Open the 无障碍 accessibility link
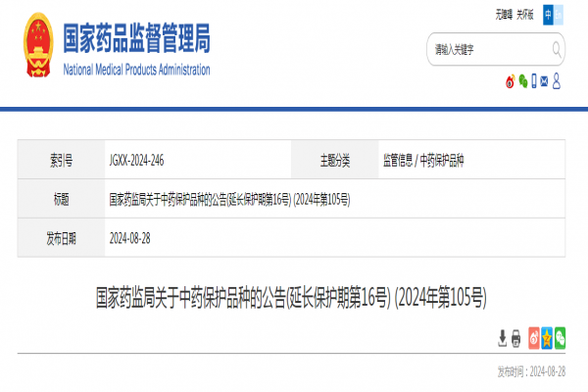Image resolution: width=588 pixels, height=392 pixels. pyautogui.click(x=504, y=15)
